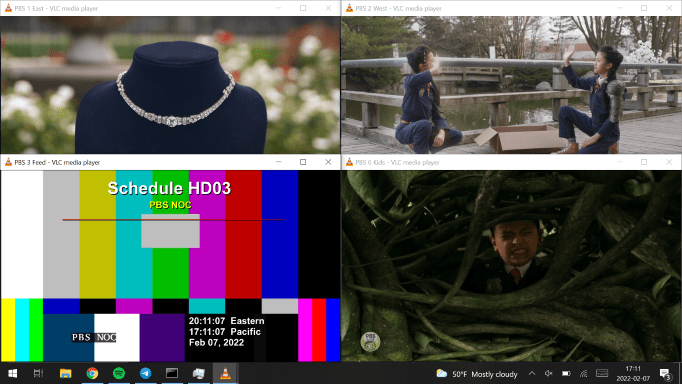Click the yellow PBS NOC text under Schedule HD03
This screenshot has height=384, width=682.
(x=170, y=205)
